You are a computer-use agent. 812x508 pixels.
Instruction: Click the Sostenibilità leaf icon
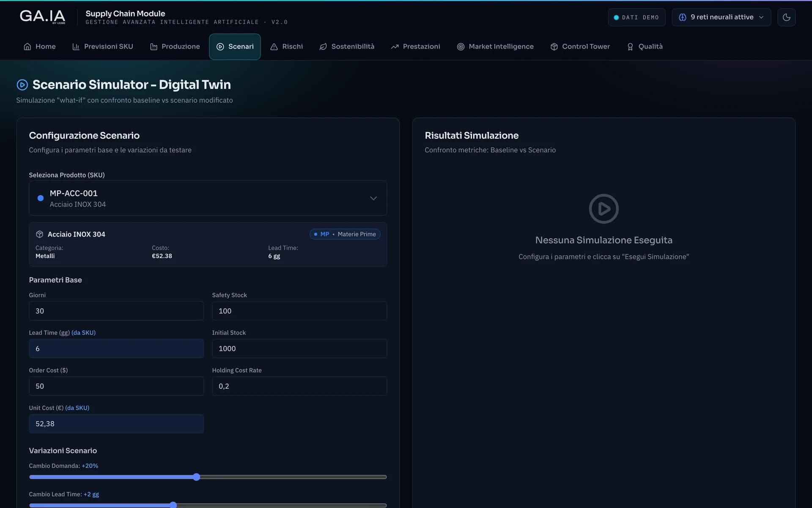[323, 47]
